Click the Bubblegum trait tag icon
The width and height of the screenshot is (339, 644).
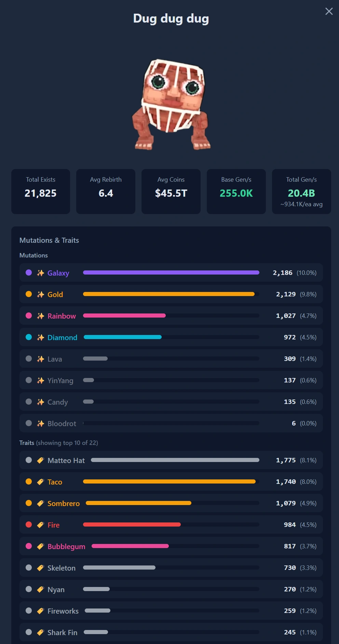click(x=41, y=546)
